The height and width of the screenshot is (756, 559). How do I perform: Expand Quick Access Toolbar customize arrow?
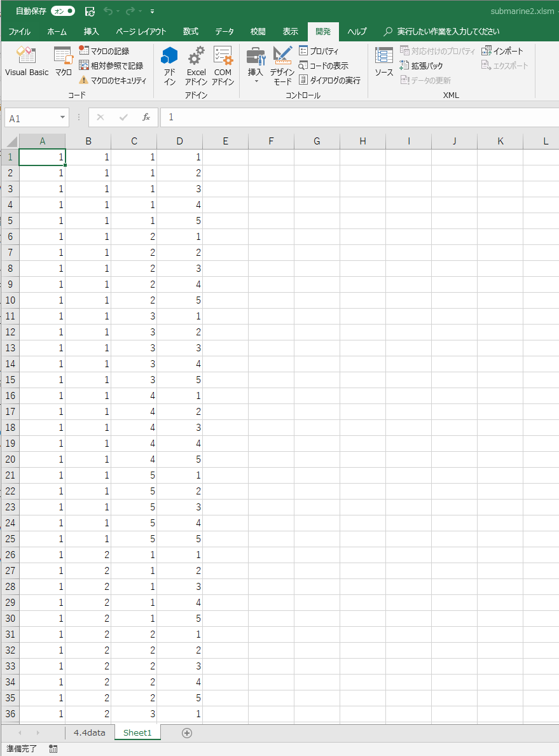click(152, 11)
